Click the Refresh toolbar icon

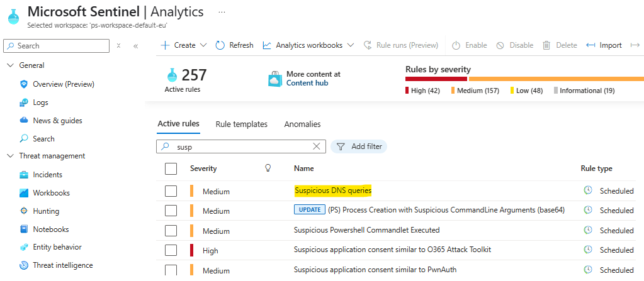(x=220, y=45)
